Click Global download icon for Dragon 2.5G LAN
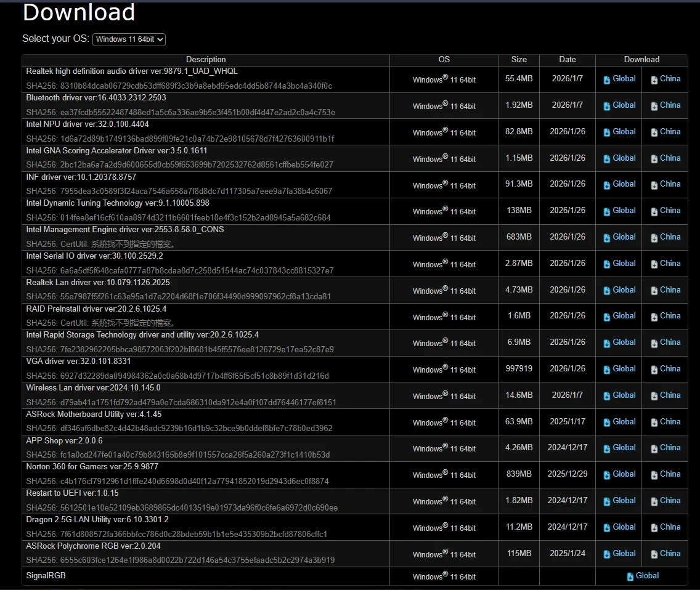 (x=607, y=528)
